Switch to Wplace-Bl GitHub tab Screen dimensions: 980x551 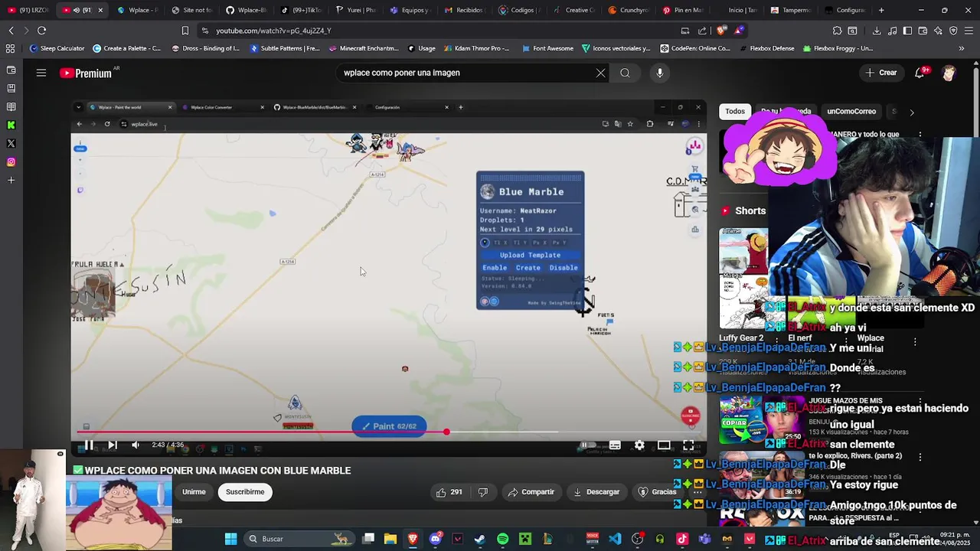(x=247, y=10)
